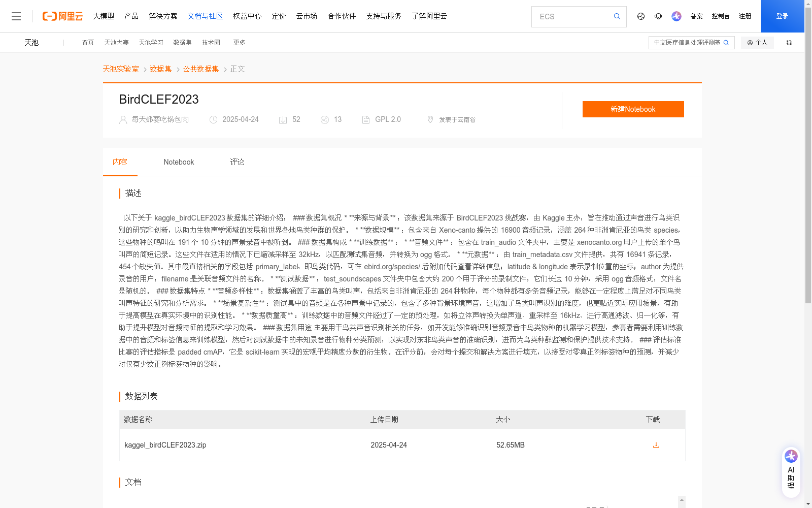The height and width of the screenshot is (508, 812).
Task: Open the 支持与服务 menu
Action: point(384,16)
